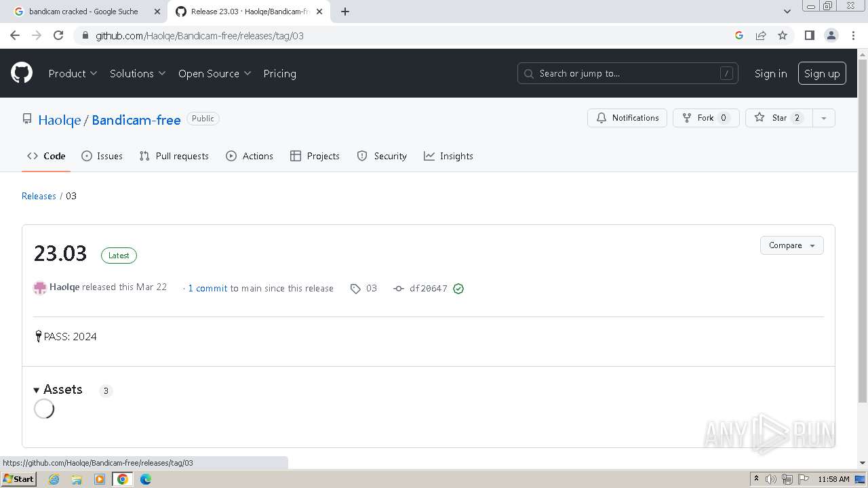This screenshot has height=488, width=868.
Task: Open media player from taskbar
Action: click(100, 479)
